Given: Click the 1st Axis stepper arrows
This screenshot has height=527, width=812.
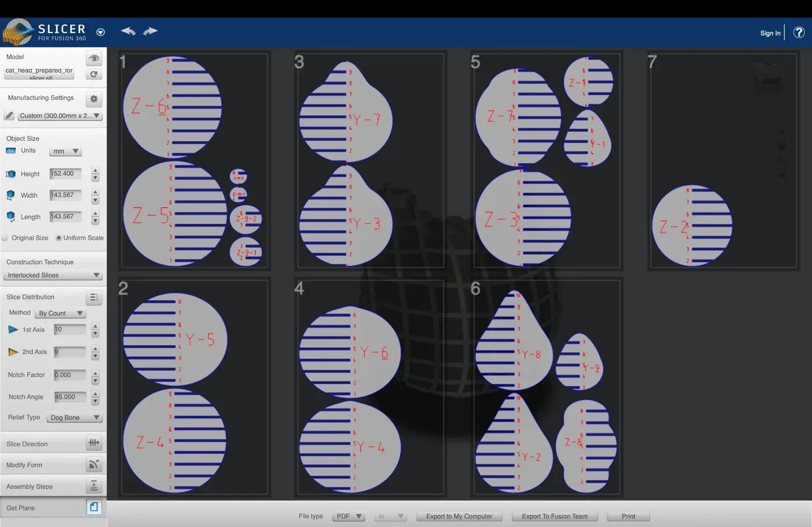Looking at the screenshot, I should (x=95, y=330).
